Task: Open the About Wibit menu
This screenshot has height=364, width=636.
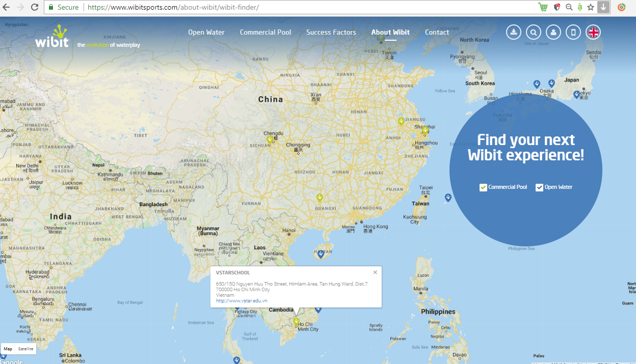Action: 390,32
